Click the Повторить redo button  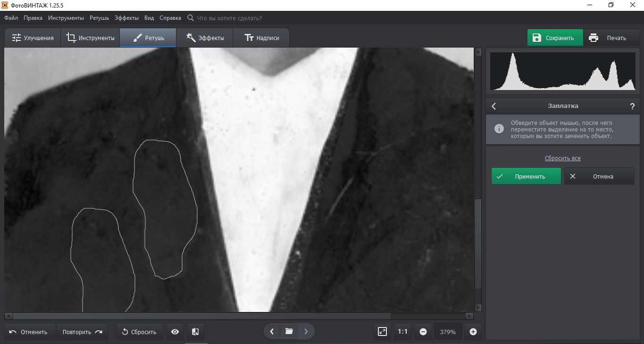pos(82,332)
